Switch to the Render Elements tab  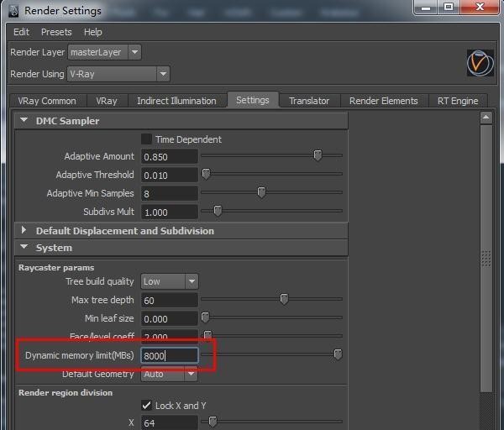click(x=383, y=101)
